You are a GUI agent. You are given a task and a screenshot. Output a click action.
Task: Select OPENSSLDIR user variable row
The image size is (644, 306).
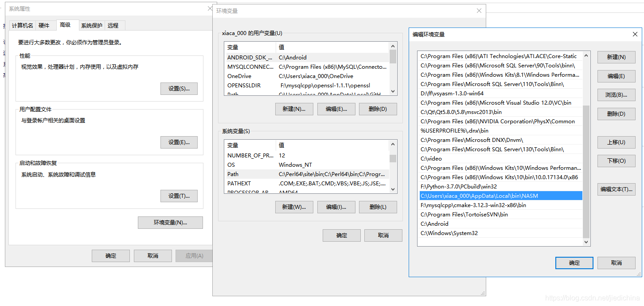[308, 85]
